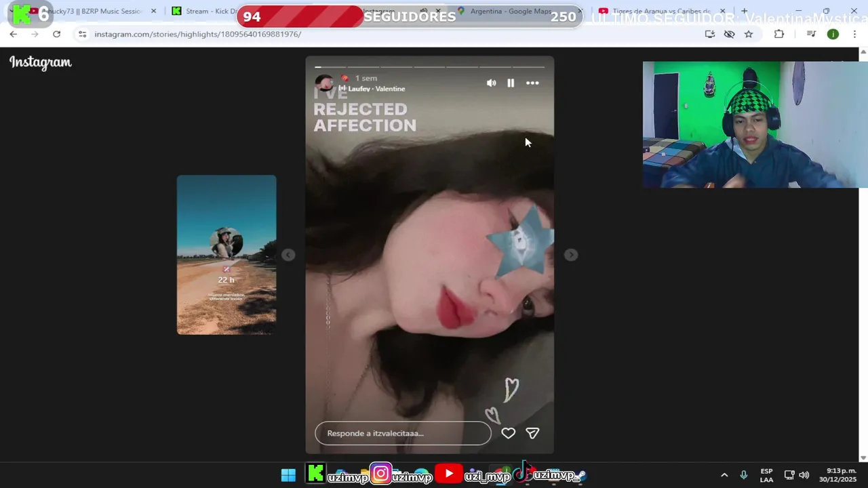
Task: Click the Chrome profile avatar
Action: [833, 34]
